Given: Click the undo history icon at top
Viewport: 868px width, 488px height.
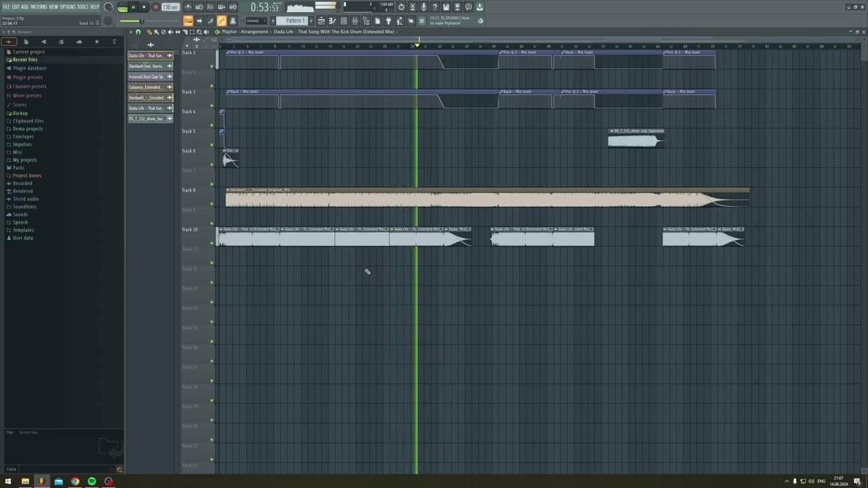Looking at the screenshot, I should [401, 7].
